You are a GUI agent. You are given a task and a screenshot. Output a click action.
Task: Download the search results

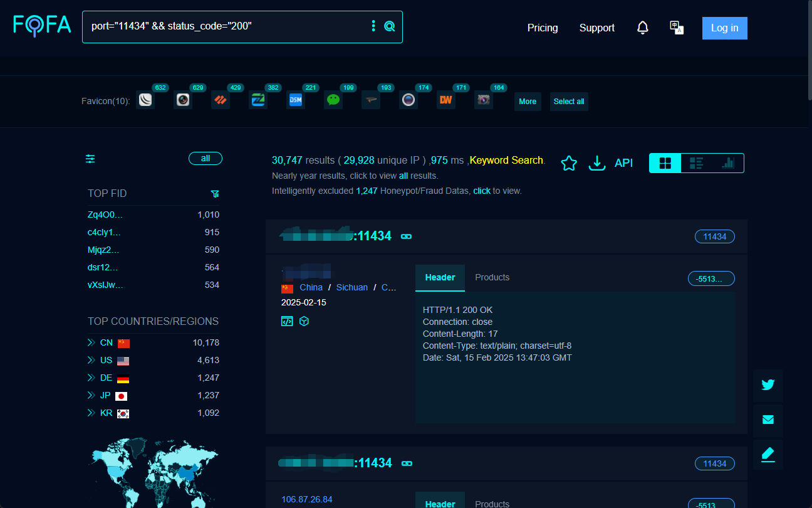(x=596, y=163)
